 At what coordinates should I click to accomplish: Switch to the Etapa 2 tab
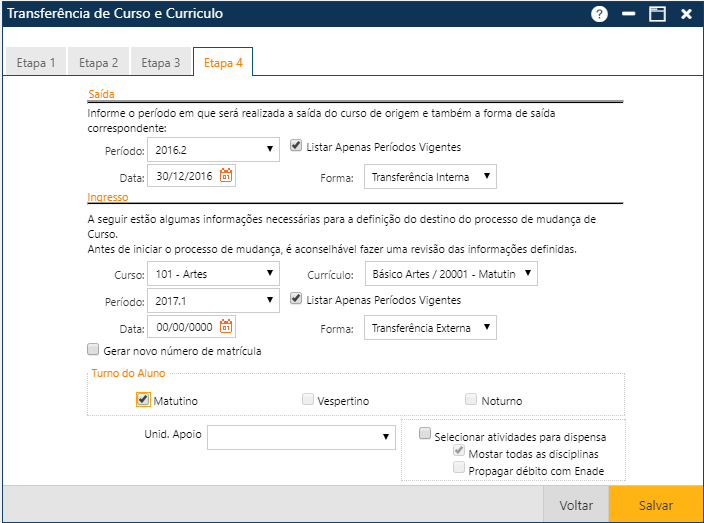(x=98, y=62)
